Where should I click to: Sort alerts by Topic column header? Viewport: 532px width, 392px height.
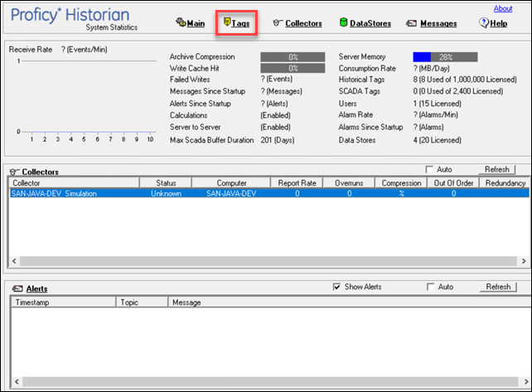(143, 302)
